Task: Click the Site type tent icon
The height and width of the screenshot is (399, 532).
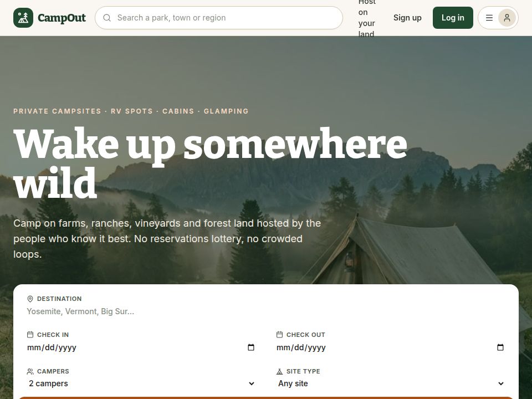Action: pos(279,371)
